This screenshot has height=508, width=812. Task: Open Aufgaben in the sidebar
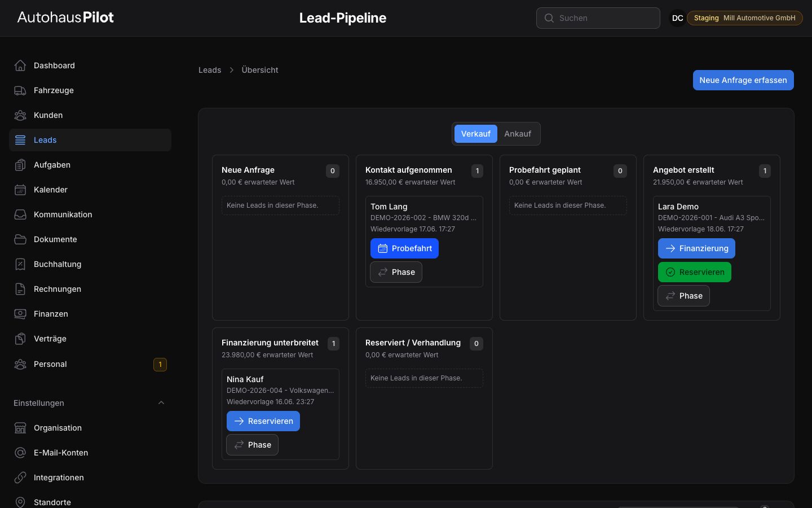point(90,165)
